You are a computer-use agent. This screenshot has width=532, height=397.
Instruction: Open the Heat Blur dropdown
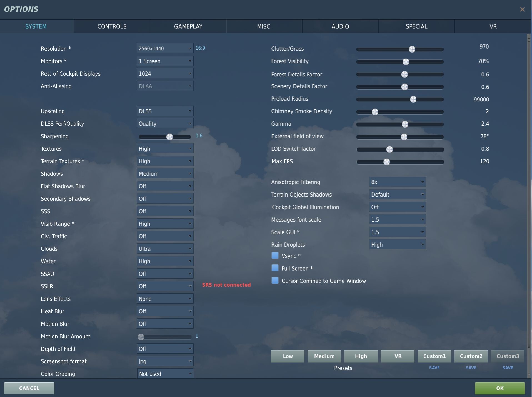point(165,311)
